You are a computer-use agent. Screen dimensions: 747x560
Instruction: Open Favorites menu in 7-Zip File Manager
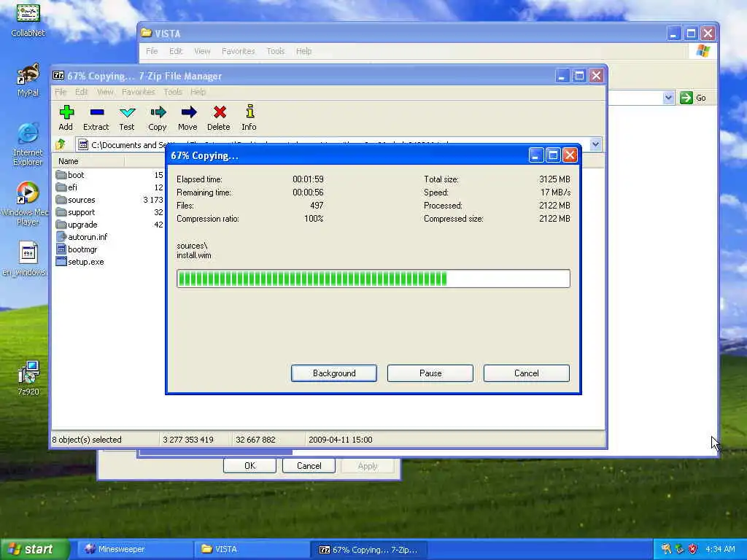(x=138, y=92)
